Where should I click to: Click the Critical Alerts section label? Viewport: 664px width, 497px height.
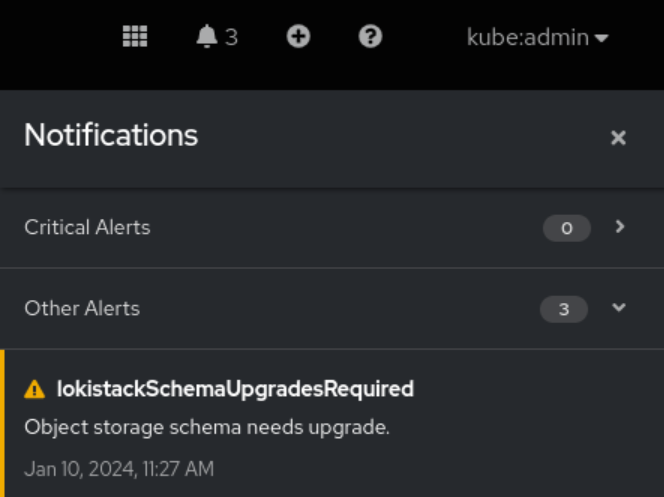point(87,228)
